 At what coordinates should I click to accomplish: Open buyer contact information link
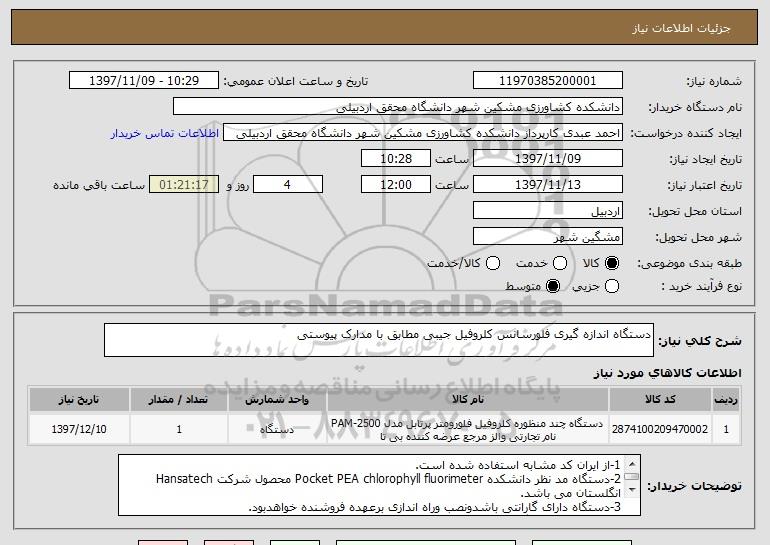(165, 133)
